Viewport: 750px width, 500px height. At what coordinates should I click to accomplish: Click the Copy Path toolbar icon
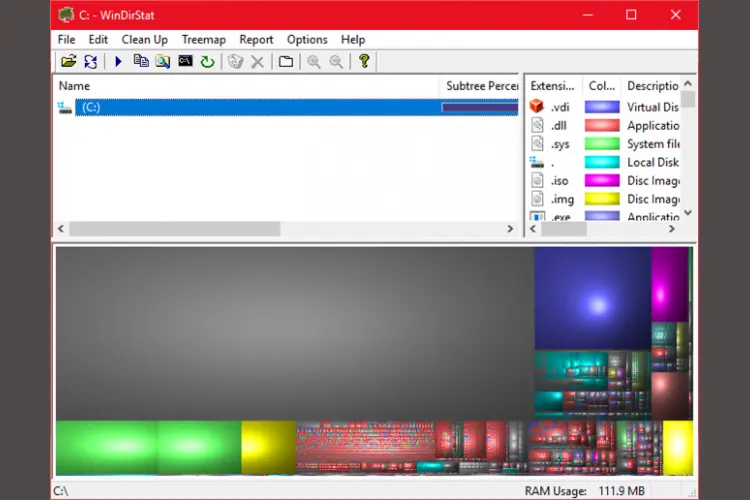(x=141, y=61)
